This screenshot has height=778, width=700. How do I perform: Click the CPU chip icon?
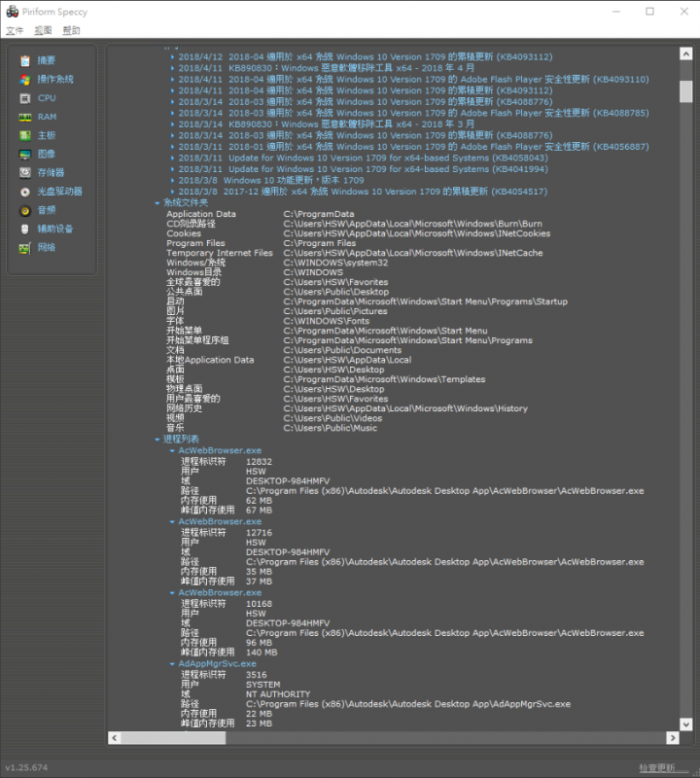(x=25, y=98)
